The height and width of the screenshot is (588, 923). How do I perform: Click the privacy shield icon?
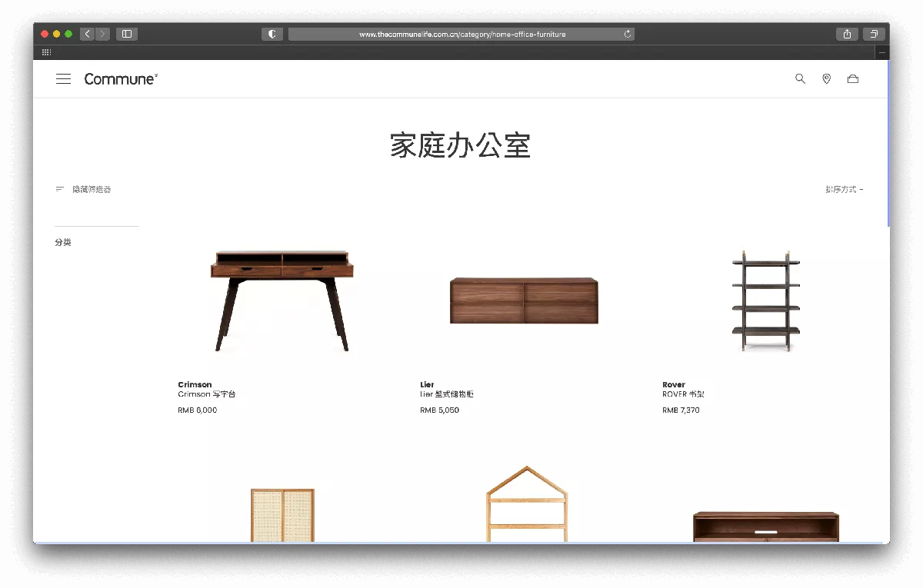(272, 34)
